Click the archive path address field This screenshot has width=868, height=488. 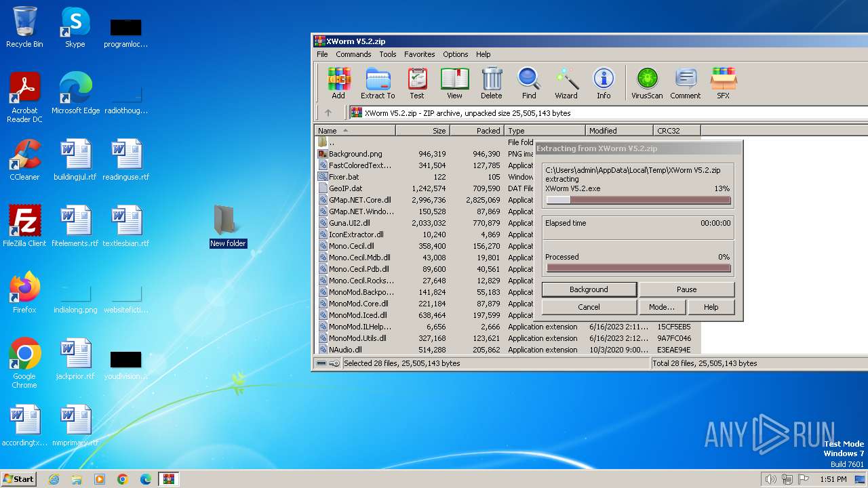pos(608,113)
